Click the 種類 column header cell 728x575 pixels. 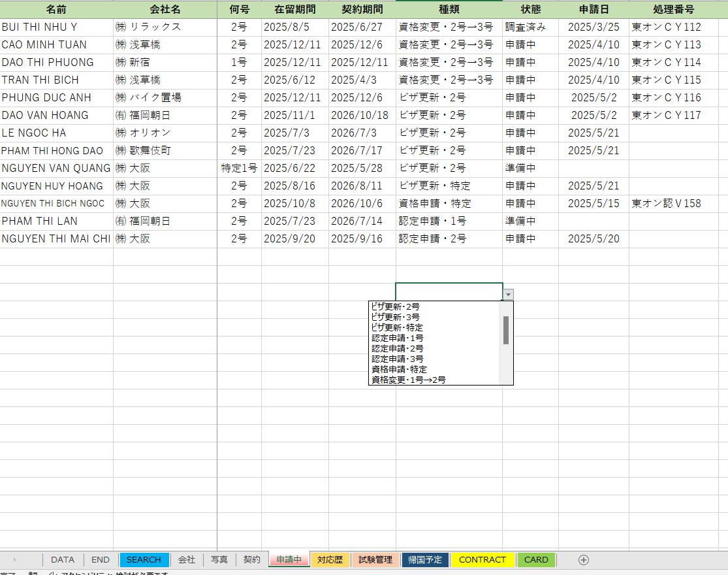tap(449, 10)
